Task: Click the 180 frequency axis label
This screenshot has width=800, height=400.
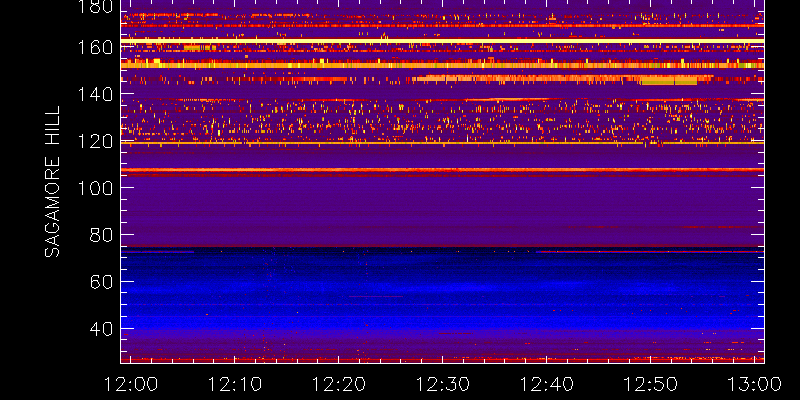Action: pyautogui.click(x=95, y=7)
